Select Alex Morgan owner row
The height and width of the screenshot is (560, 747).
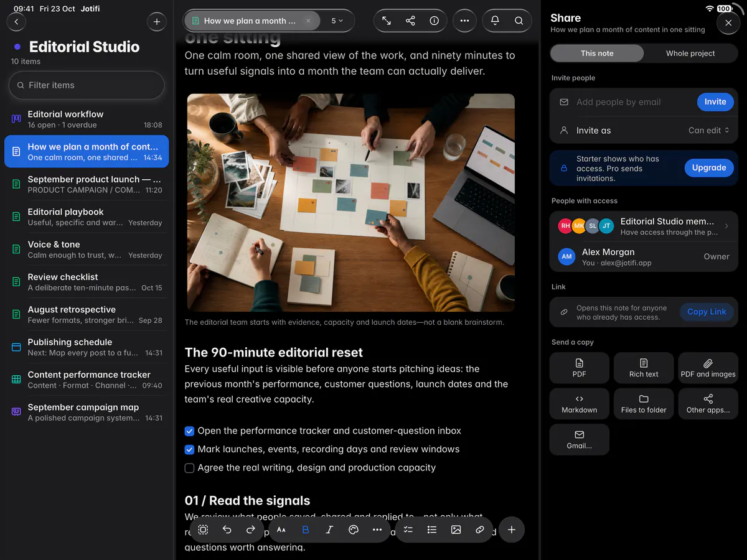click(x=644, y=256)
